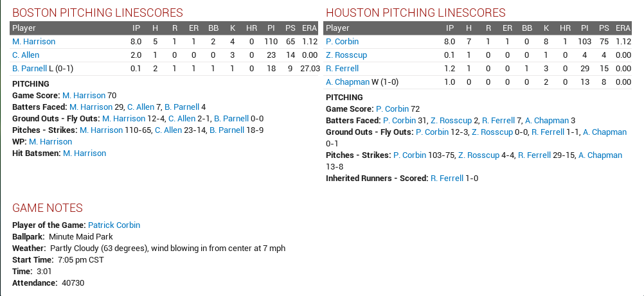Click the ERA column header in the Boston table
The height and width of the screenshot is (296, 644).
309,28
